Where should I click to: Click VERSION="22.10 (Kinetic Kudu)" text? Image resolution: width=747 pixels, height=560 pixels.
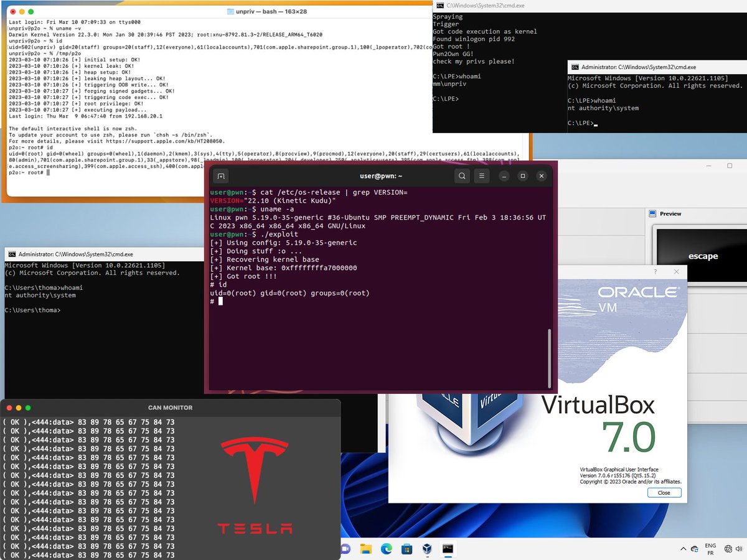[x=273, y=201]
